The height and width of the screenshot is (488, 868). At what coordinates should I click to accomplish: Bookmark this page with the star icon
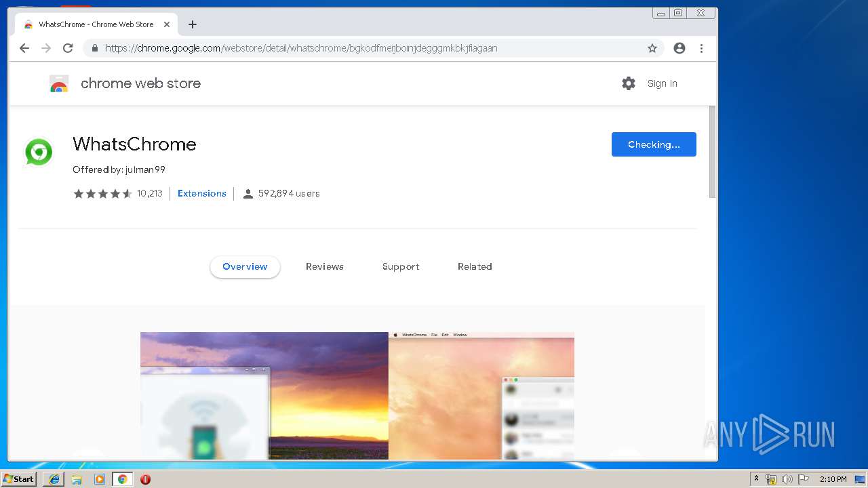tap(652, 48)
